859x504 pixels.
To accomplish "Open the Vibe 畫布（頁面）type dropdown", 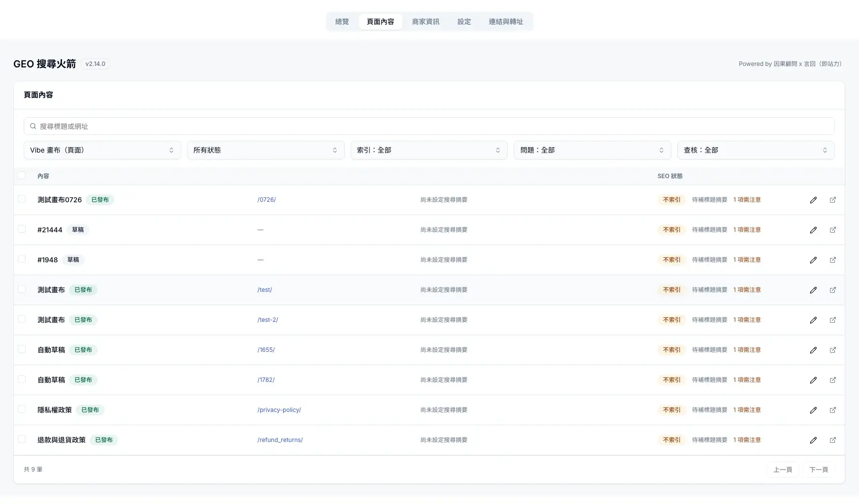I will (x=102, y=150).
